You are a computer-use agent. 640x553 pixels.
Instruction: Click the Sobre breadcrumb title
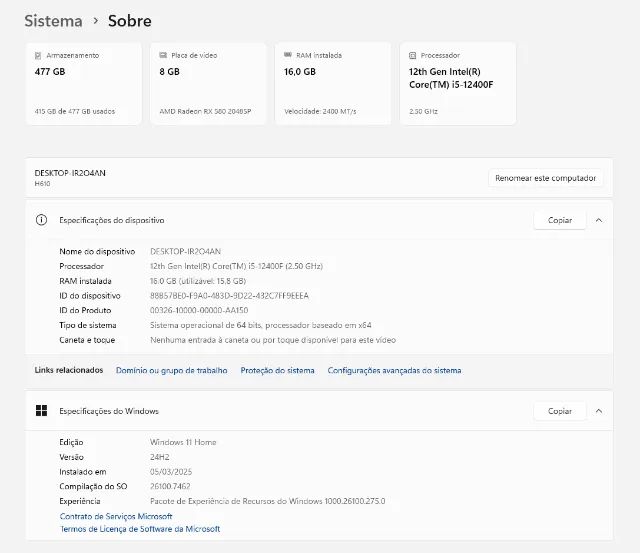[130, 20]
